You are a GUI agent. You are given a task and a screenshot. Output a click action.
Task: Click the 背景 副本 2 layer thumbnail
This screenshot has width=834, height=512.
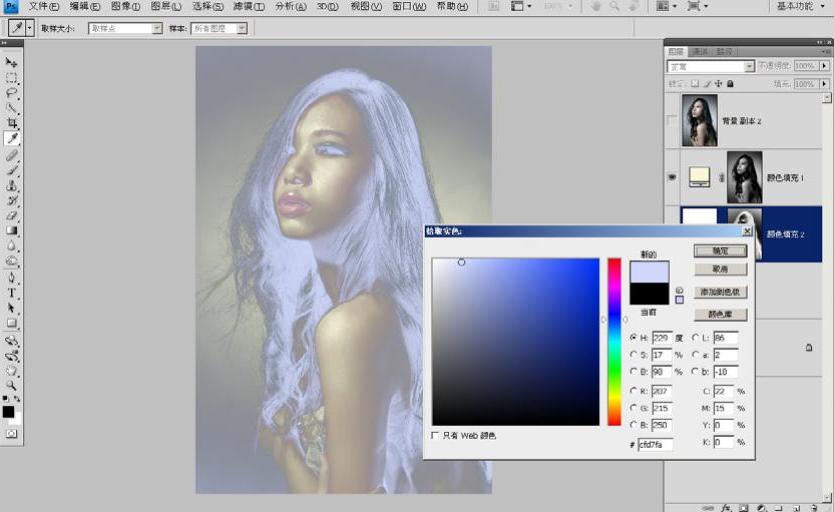699,121
